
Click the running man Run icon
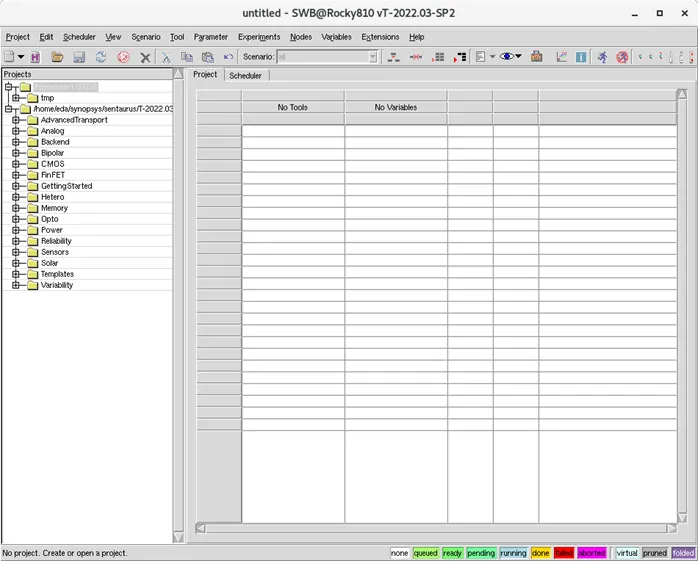602,57
